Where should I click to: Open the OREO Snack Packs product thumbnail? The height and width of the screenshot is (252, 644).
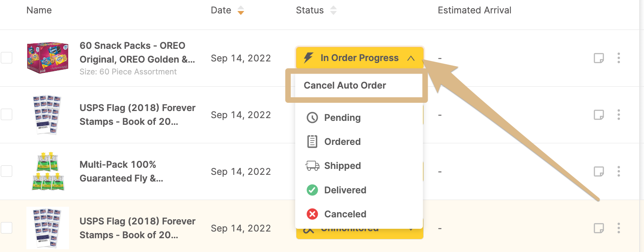[x=48, y=58]
